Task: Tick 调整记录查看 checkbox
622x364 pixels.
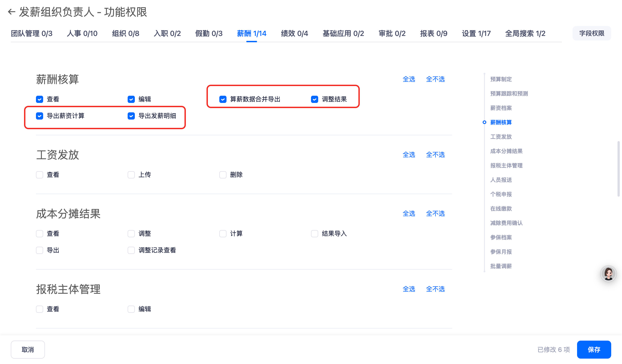Action: point(131,250)
